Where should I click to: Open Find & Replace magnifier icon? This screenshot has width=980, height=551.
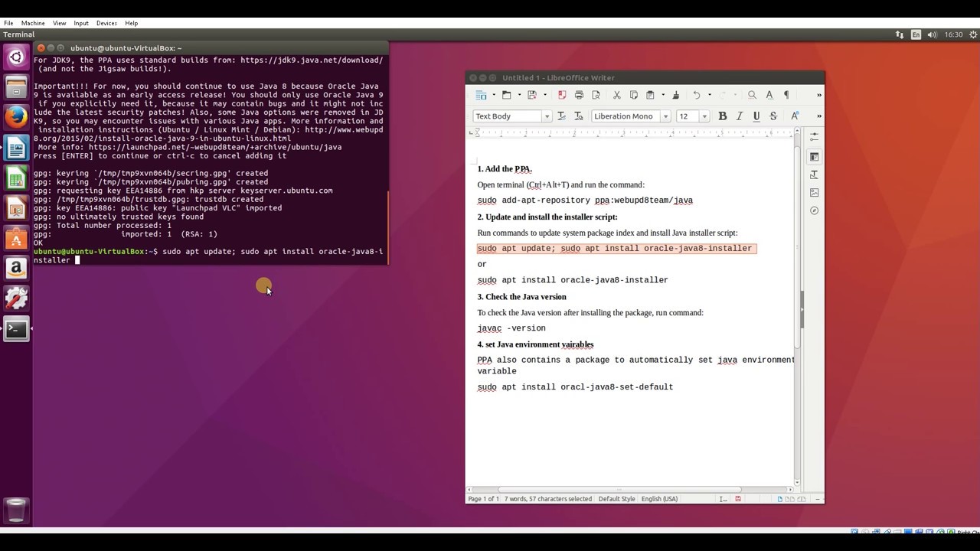pos(752,95)
